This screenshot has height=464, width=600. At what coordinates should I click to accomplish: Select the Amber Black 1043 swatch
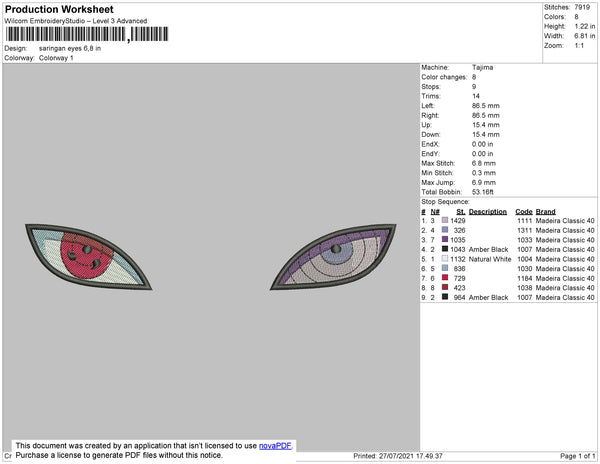point(445,249)
